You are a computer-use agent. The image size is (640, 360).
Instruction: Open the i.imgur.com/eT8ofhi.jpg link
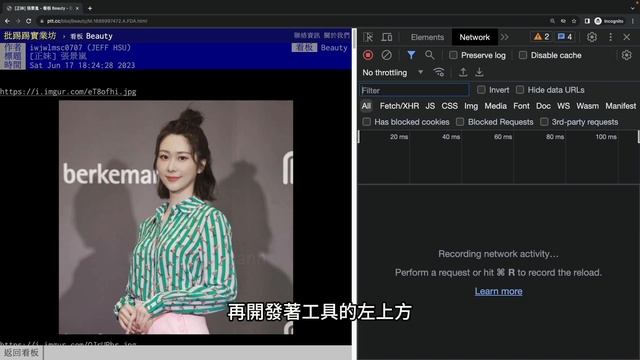pos(68,92)
